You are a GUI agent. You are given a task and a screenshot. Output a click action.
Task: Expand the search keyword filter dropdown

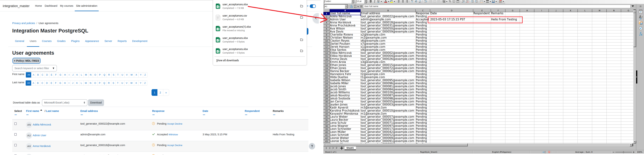(54, 68)
